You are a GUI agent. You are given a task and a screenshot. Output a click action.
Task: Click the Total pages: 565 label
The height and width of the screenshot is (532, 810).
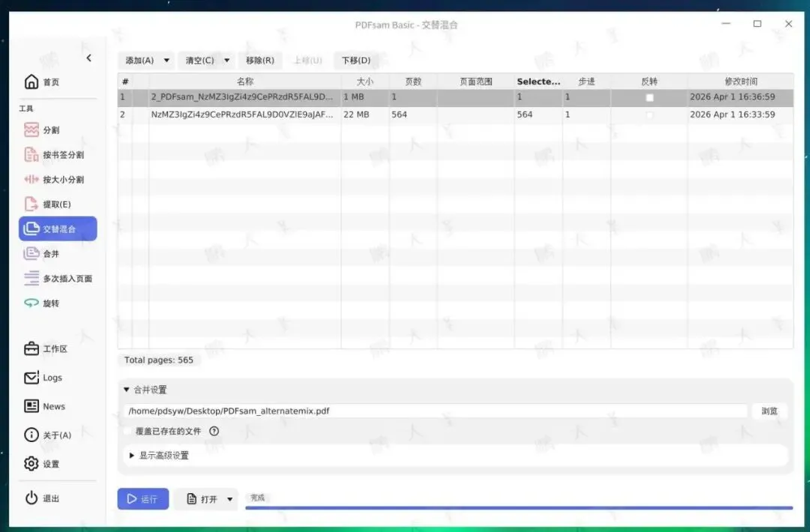pyautogui.click(x=158, y=360)
